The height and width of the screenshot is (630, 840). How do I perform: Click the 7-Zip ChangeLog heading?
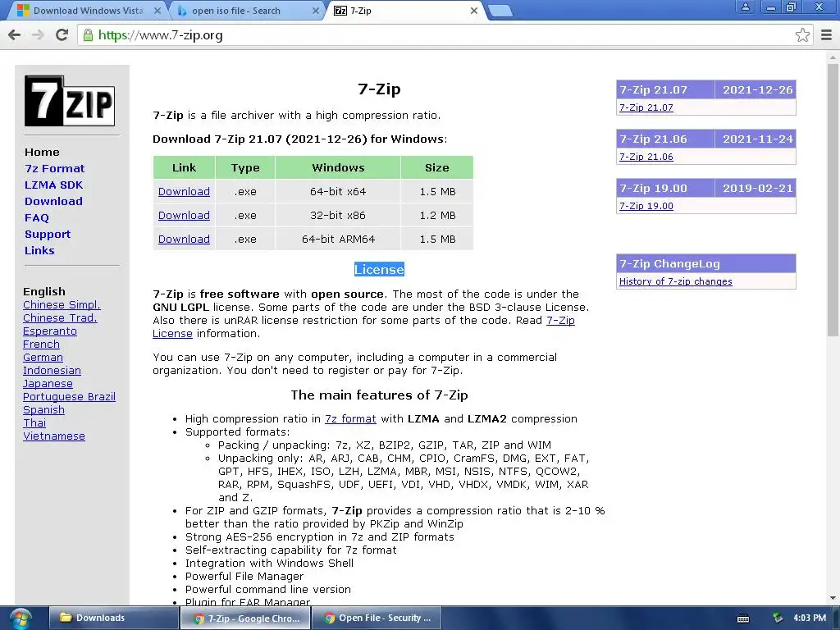coord(706,263)
